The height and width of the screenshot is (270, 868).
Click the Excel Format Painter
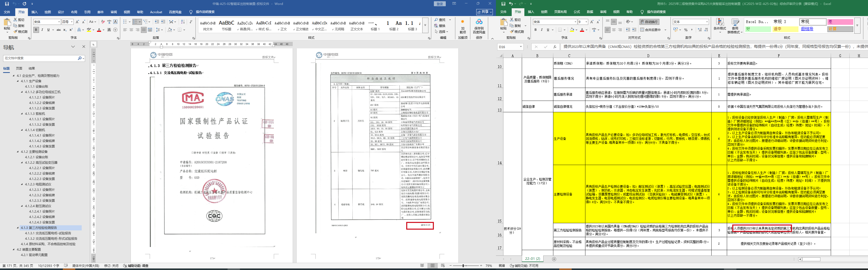coord(517,32)
